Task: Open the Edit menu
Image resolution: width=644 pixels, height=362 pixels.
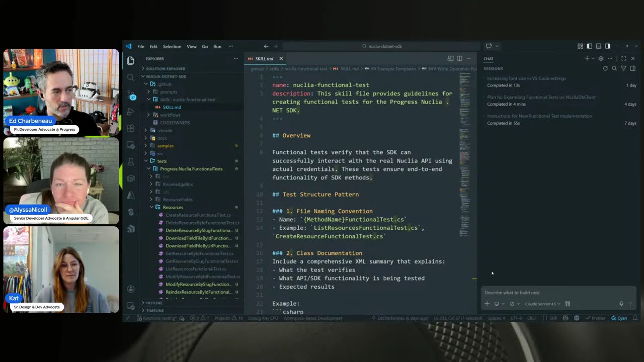Action: (x=153, y=46)
